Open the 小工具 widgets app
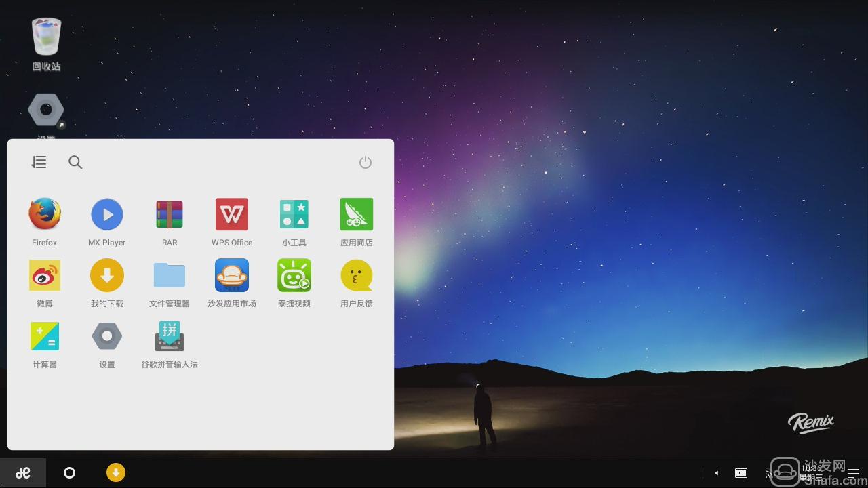Screen dimensions: 868x488 294,215
